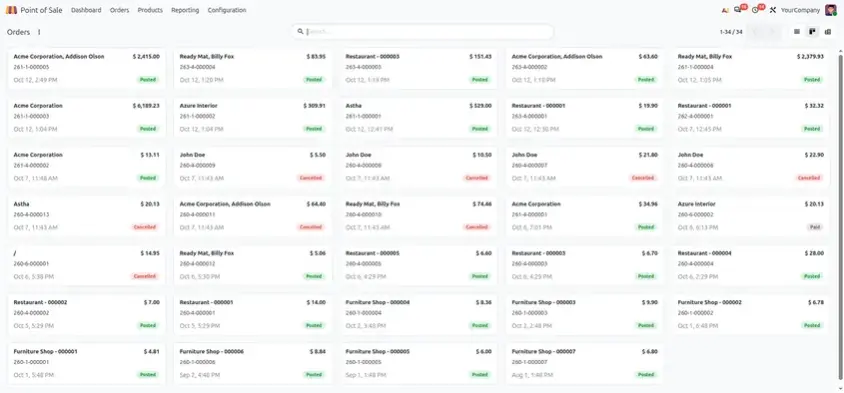Open Restaurant - 000004 order of $ 28.00
Screen dimensions: 844x393
pos(750,265)
